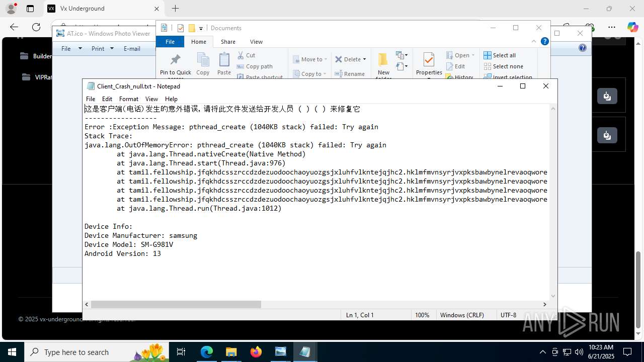This screenshot has height=362, width=644.
Task: Open a new browser tab
Action: click(175, 9)
